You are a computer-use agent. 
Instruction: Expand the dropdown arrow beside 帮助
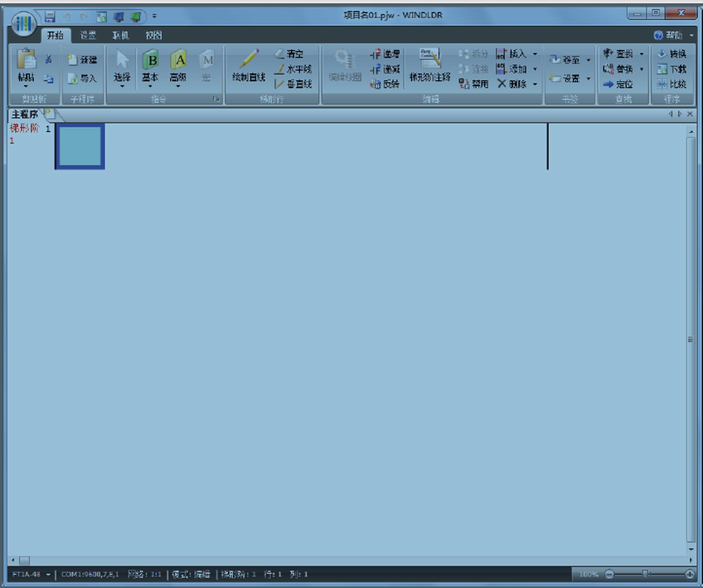[x=692, y=36]
